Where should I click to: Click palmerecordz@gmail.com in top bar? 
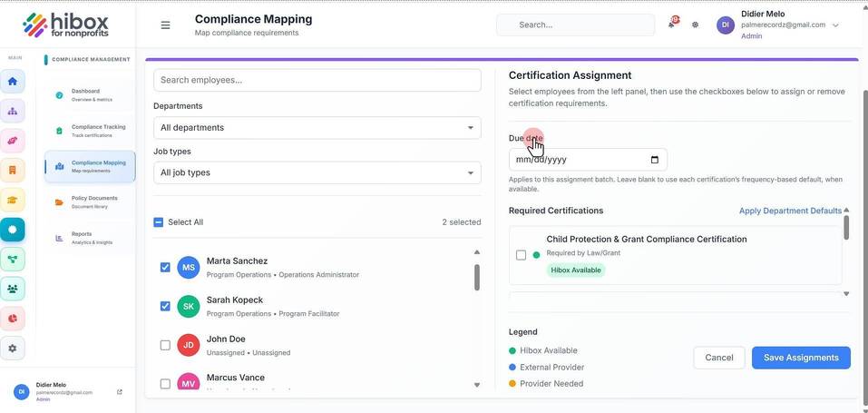tap(783, 25)
